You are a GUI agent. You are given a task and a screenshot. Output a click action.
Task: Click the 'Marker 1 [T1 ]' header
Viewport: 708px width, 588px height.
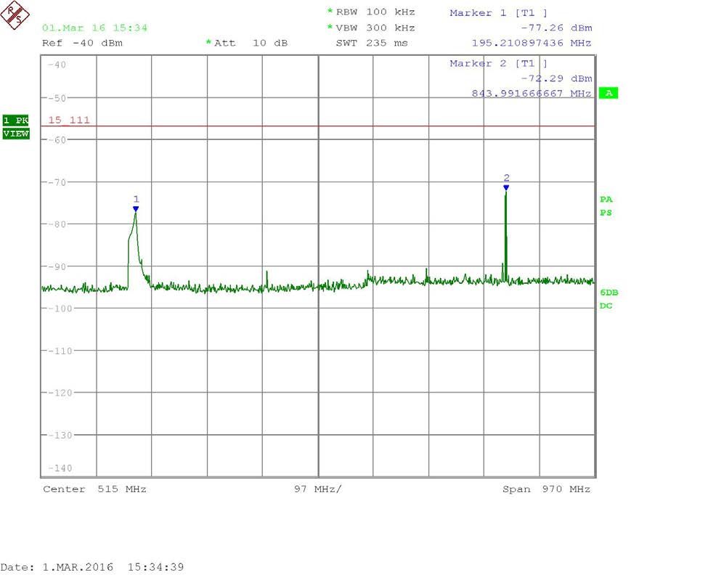click(498, 13)
